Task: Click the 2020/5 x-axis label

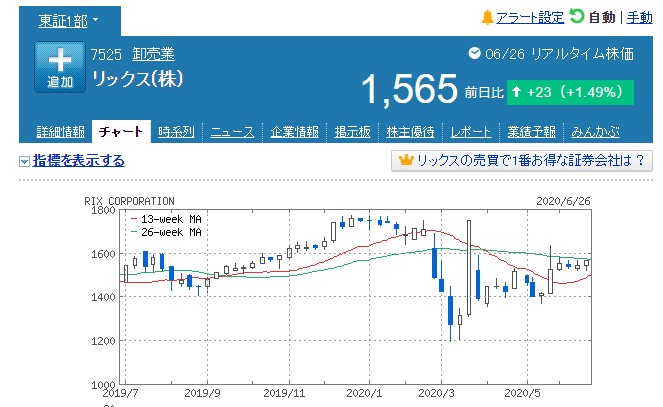Action: pyautogui.click(x=522, y=393)
